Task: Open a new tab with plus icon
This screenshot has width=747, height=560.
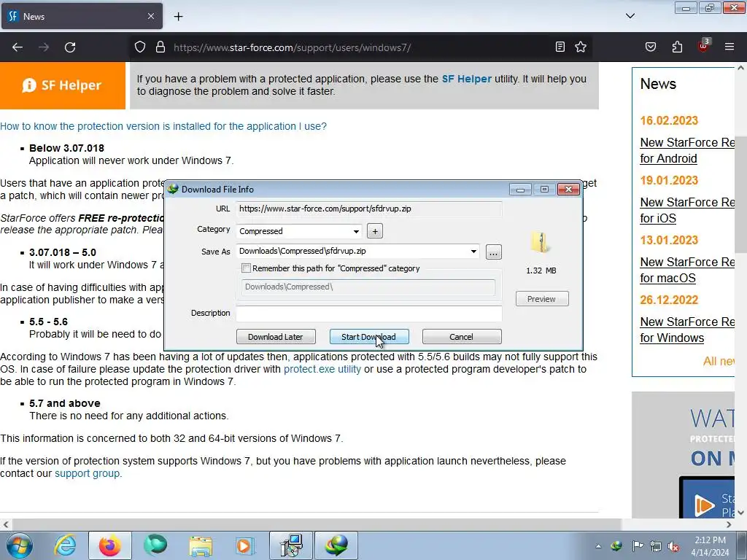Action: coord(178,16)
